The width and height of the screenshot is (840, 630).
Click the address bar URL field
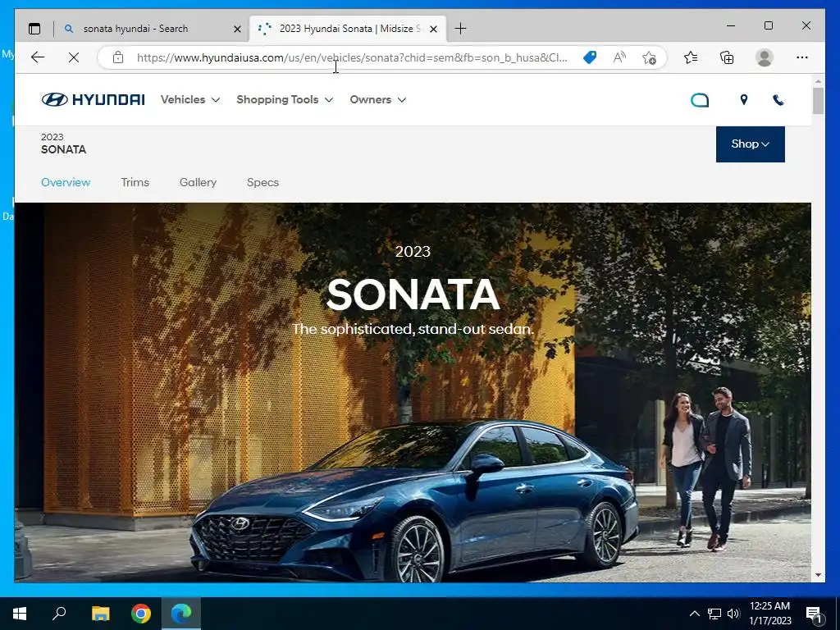[351, 57]
